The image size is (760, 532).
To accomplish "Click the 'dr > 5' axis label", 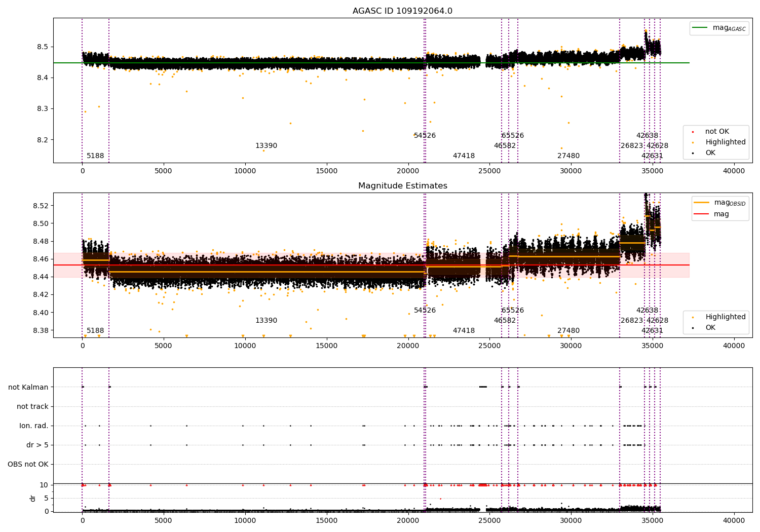I will pyautogui.click(x=37, y=445).
